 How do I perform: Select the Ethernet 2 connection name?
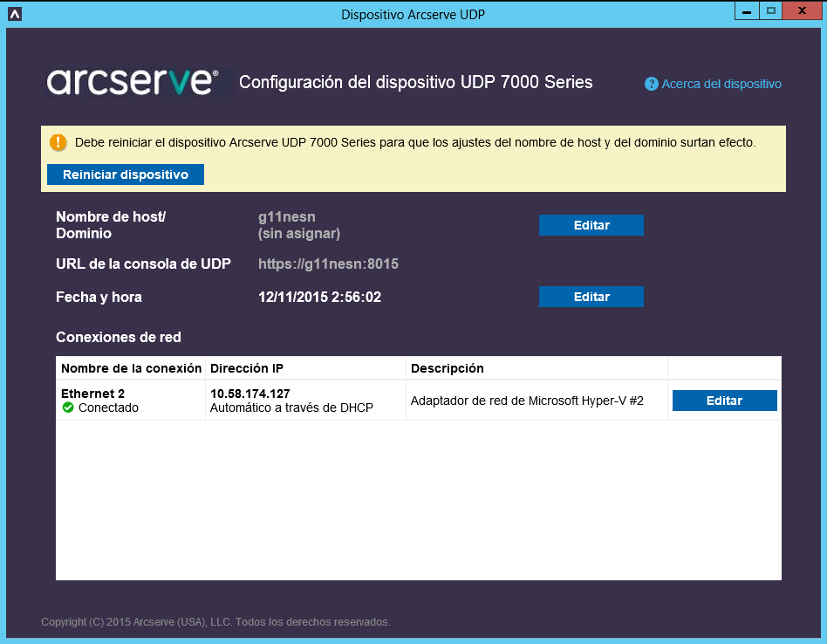92,394
